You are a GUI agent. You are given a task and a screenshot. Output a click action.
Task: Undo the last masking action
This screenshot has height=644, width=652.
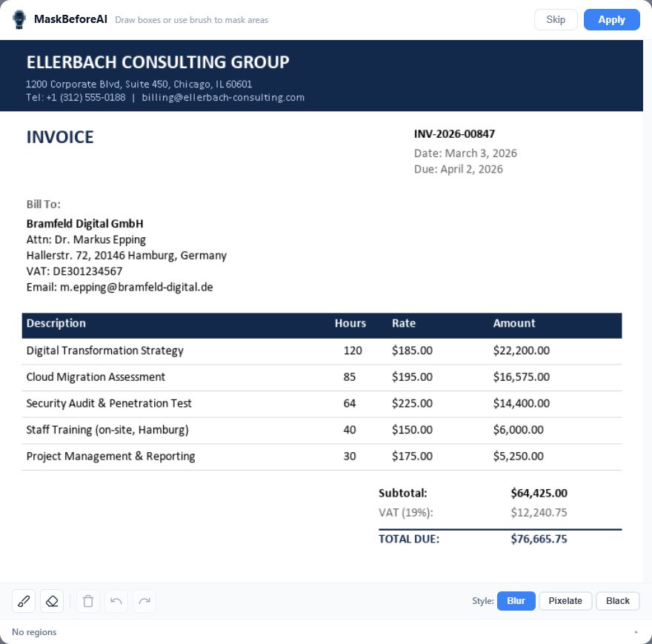pyautogui.click(x=116, y=601)
